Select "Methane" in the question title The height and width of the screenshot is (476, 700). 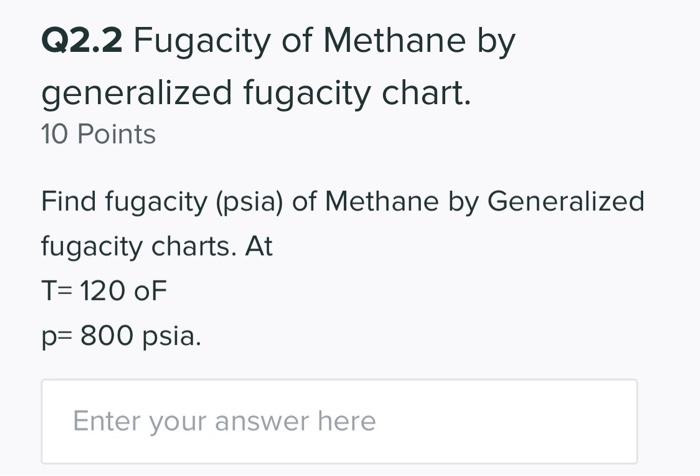tap(389, 41)
